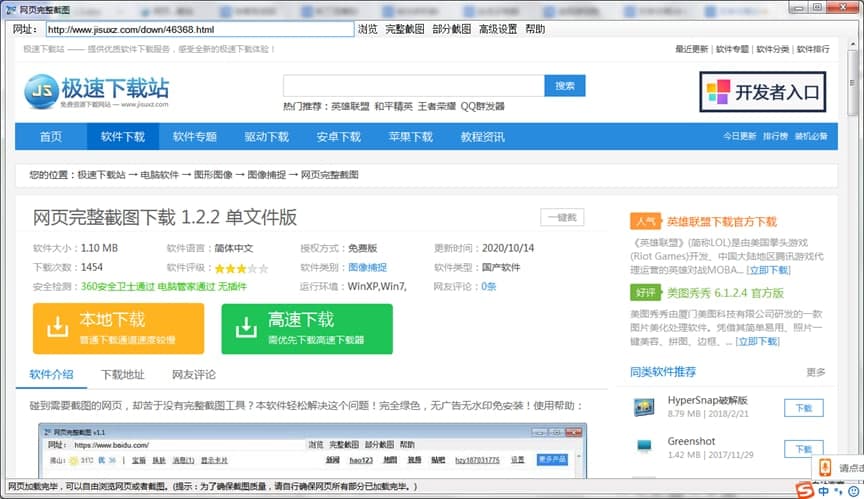The image size is (864, 499).
Task: Switch to the 下载地址 tab
Action: coord(122,375)
